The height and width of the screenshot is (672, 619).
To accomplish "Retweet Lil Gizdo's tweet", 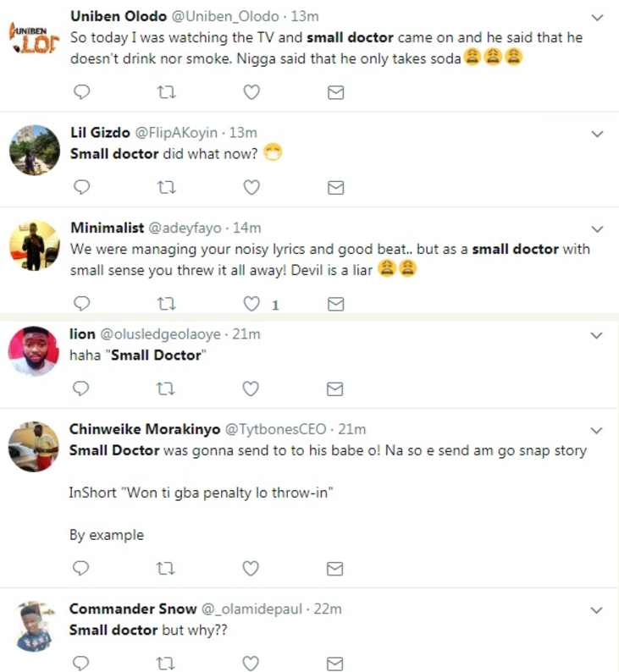I will click(166, 188).
